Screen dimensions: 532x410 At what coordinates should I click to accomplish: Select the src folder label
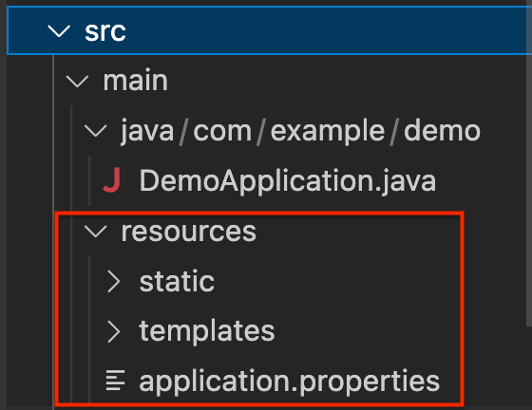click(x=105, y=31)
